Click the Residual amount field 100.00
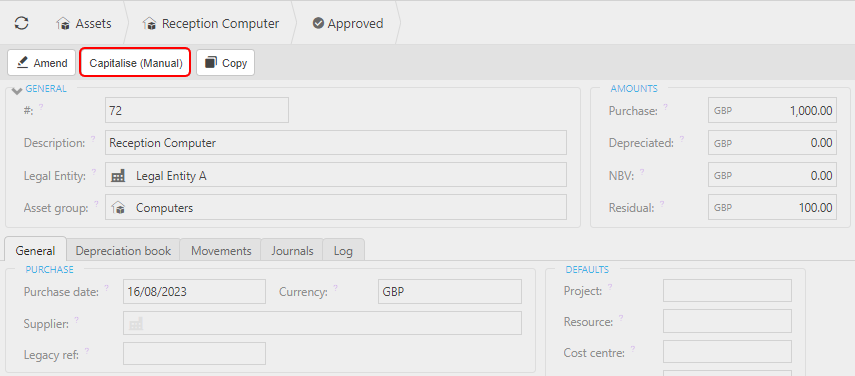Viewport: 855px width, 376px height. coord(772,208)
